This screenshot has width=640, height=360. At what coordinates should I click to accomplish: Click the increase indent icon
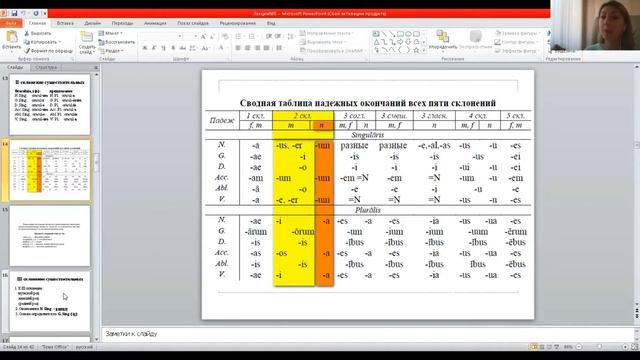coord(278,37)
